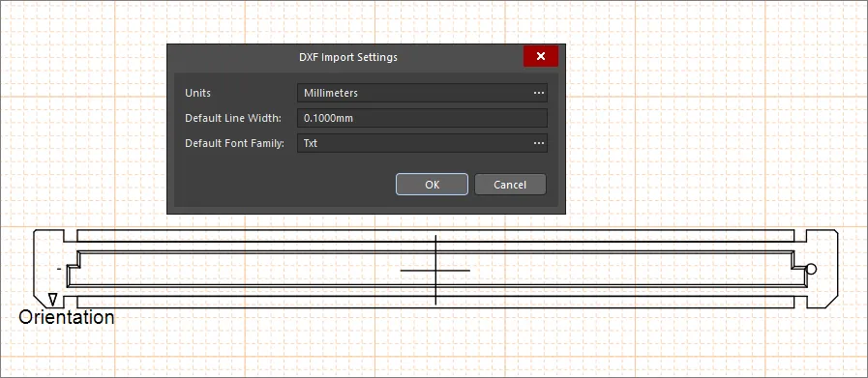
Task: Open the Units ellipsis options
Action: (539, 93)
